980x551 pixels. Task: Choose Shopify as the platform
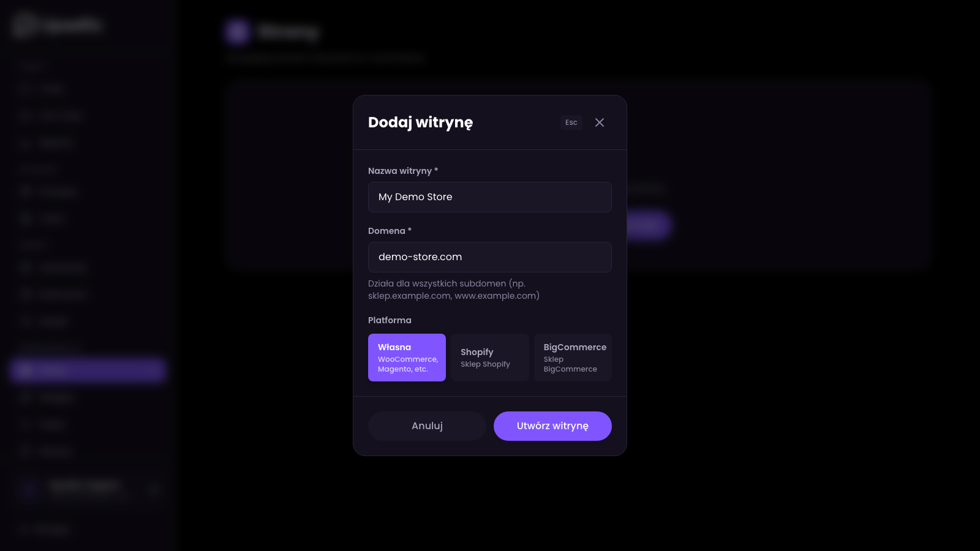click(489, 358)
